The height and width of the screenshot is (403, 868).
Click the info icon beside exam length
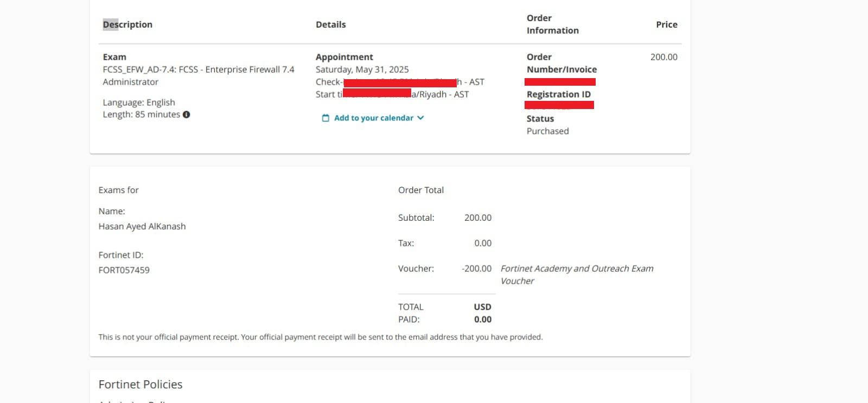tap(186, 114)
